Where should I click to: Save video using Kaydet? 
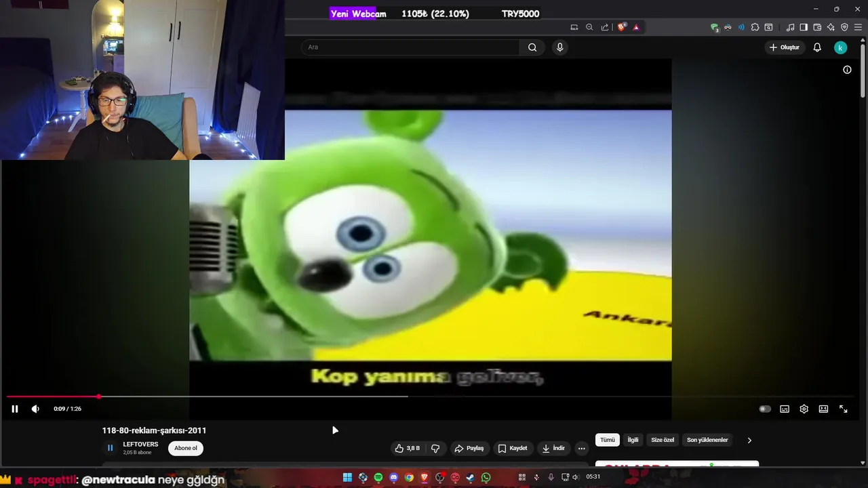tap(513, 448)
